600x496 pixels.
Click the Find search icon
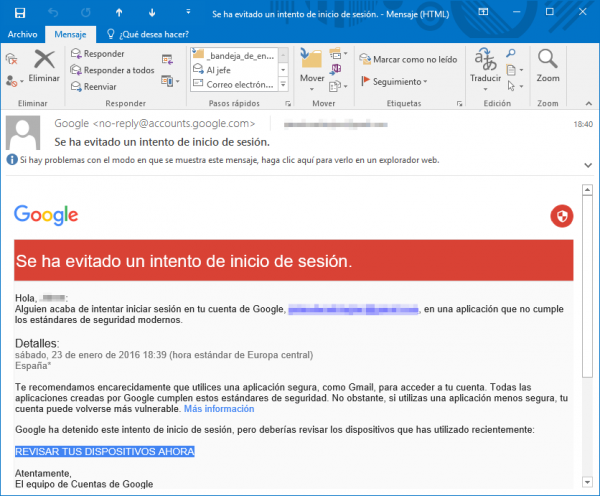coord(510,53)
